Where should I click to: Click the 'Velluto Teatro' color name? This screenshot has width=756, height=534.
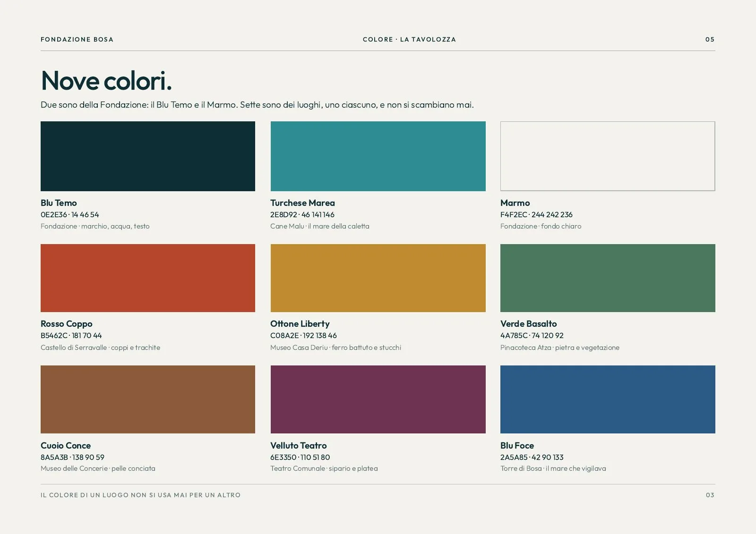tap(299, 446)
